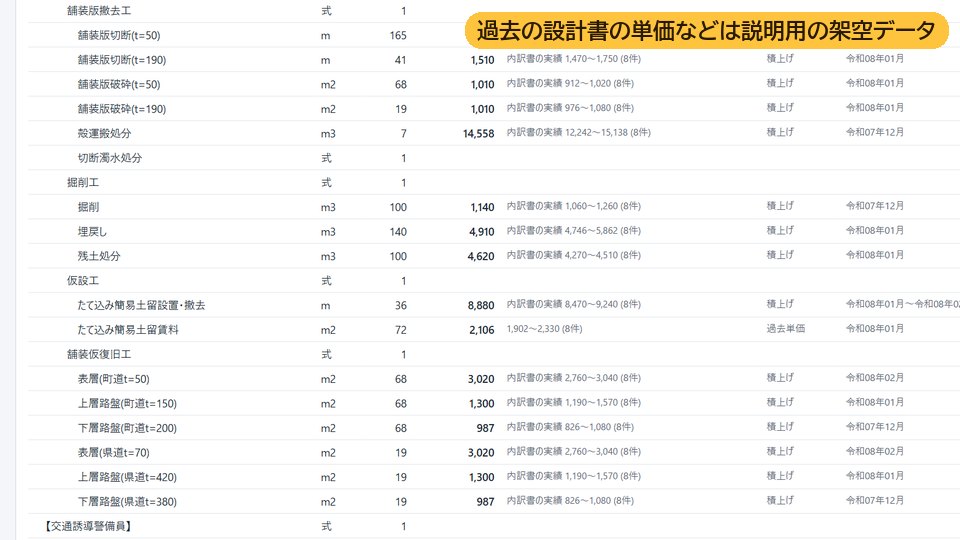Image resolution: width=960 pixels, height=540 pixels.
Task: Click the 舗装版切断(t=190) item name
Action: (122, 59)
